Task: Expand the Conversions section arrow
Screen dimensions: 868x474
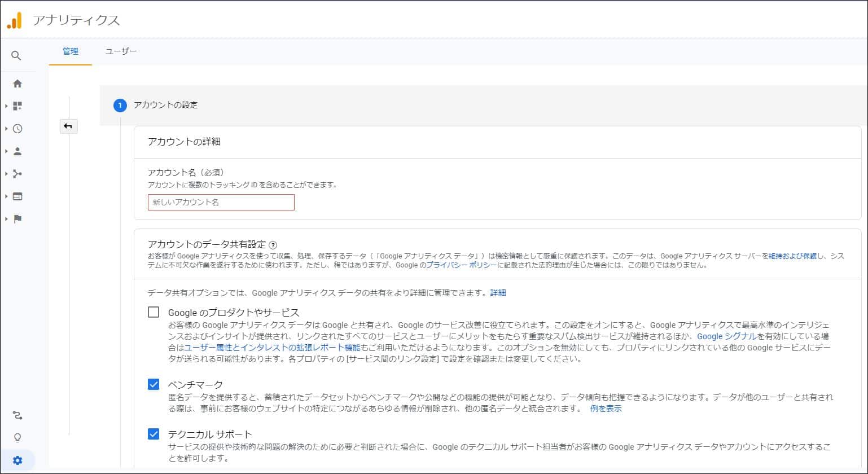Action: coord(6,219)
